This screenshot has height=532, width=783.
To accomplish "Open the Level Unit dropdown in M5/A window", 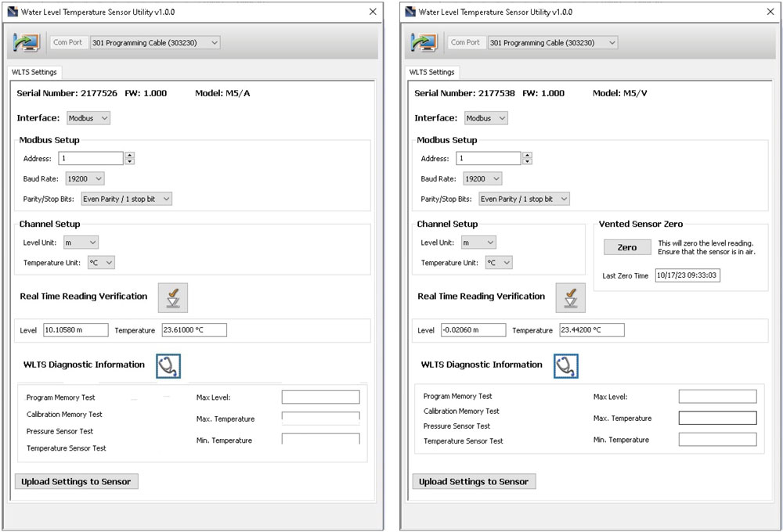I will point(81,243).
